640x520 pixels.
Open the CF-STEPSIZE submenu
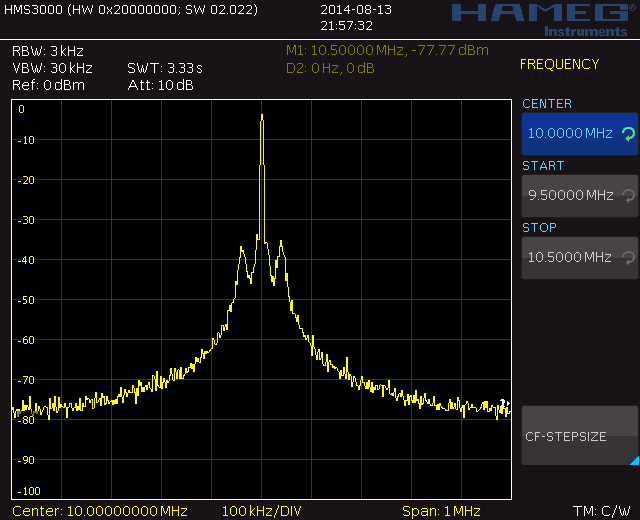tap(580, 436)
